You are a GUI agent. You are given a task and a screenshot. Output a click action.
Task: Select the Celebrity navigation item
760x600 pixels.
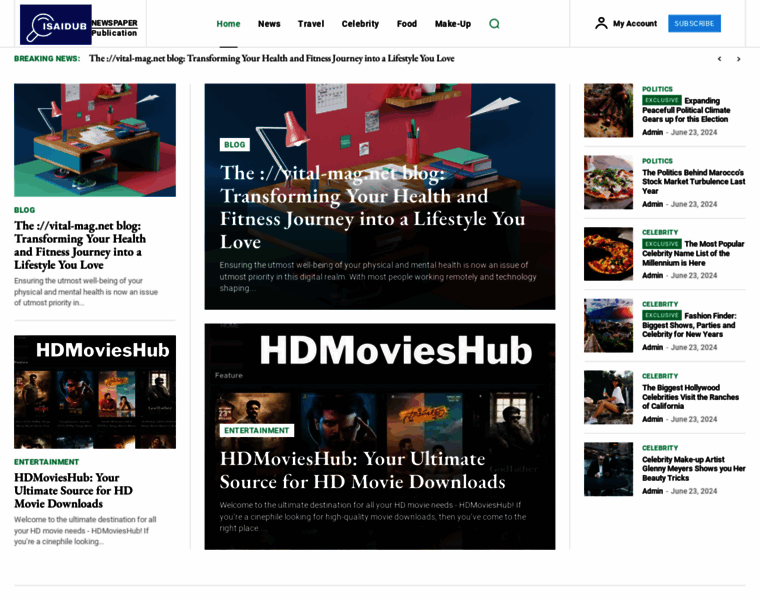[x=360, y=24]
